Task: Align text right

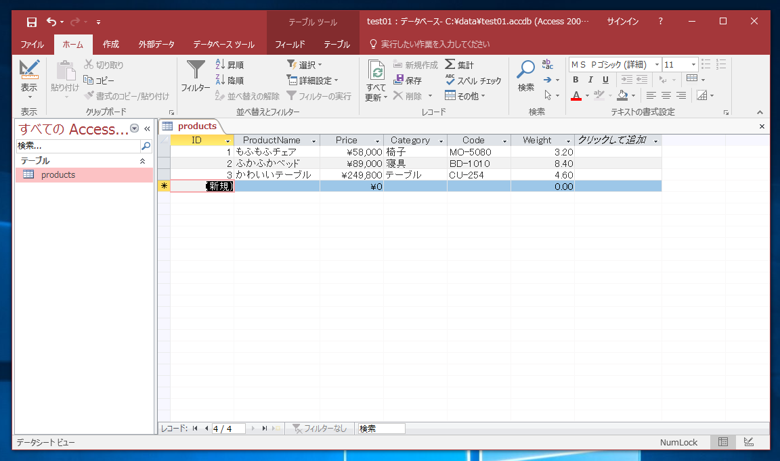Action: tap(682, 95)
